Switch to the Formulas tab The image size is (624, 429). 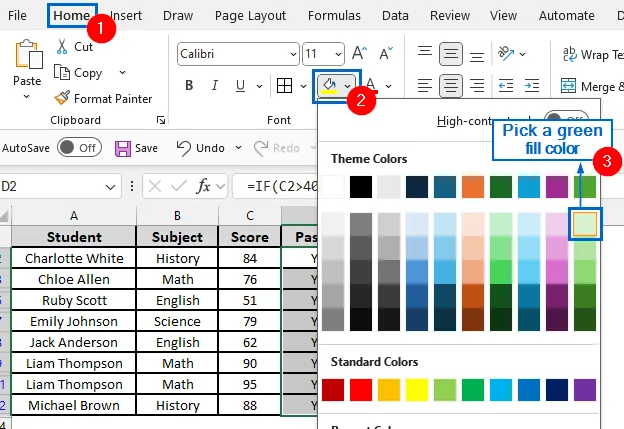pyautogui.click(x=334, y=16)
